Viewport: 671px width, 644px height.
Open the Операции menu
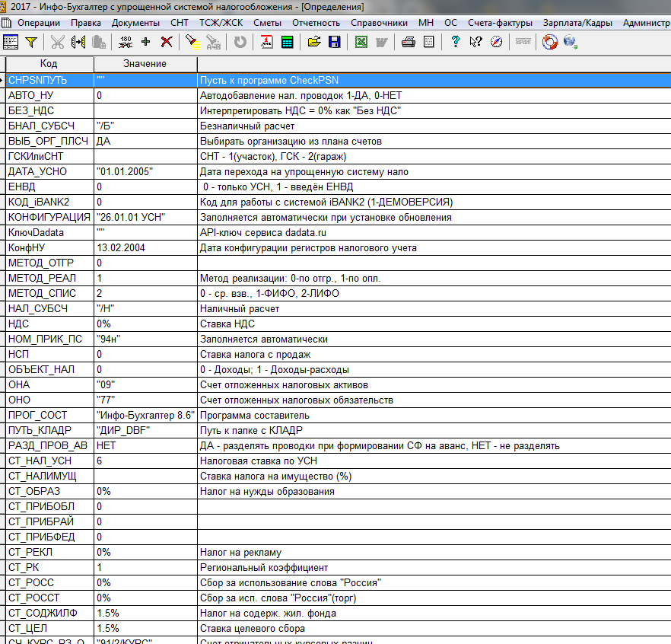coord(39,23)
